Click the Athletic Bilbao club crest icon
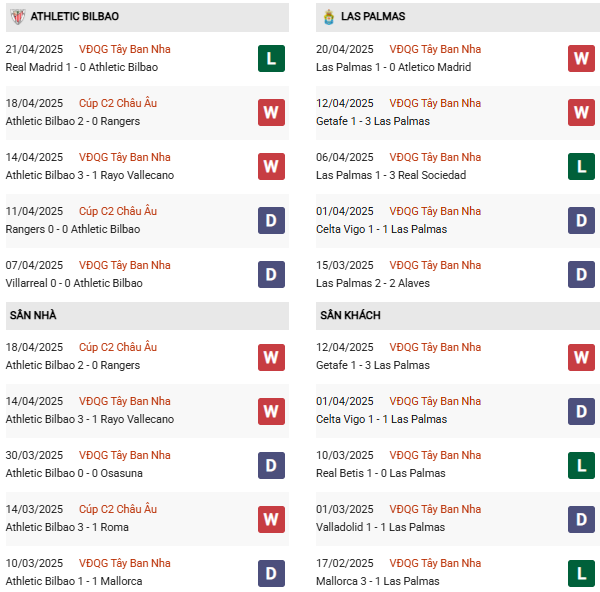600x592 pixels. 16,17
